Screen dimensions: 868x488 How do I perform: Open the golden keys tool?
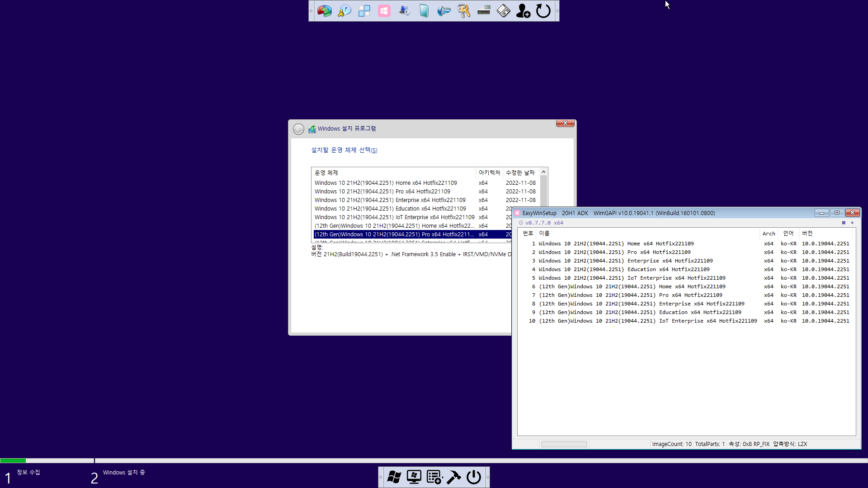pos(464,11)
